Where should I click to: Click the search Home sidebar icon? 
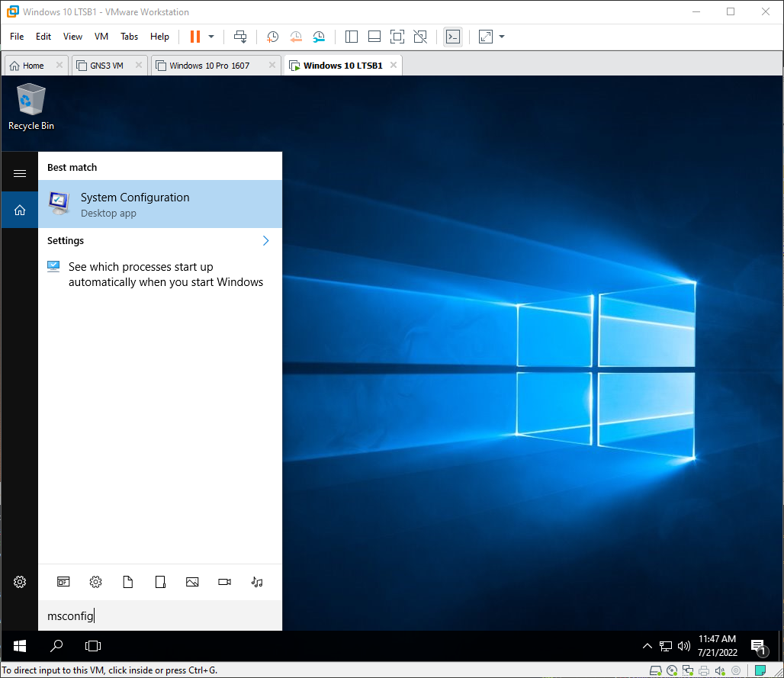pos(20,210)
